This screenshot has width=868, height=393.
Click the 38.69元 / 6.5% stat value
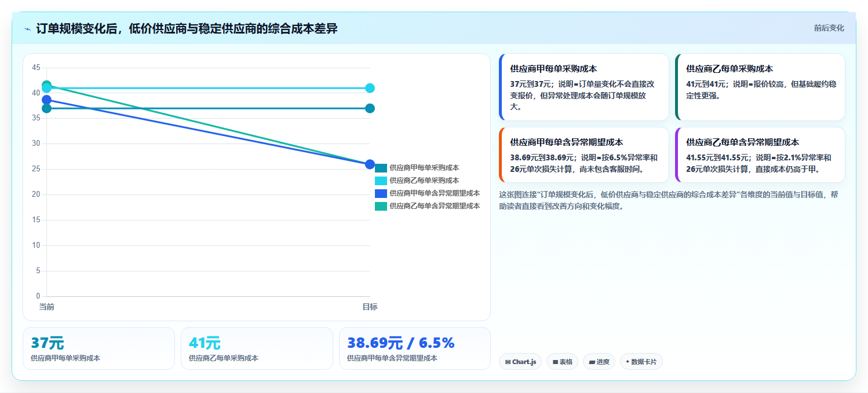point(401,343)
